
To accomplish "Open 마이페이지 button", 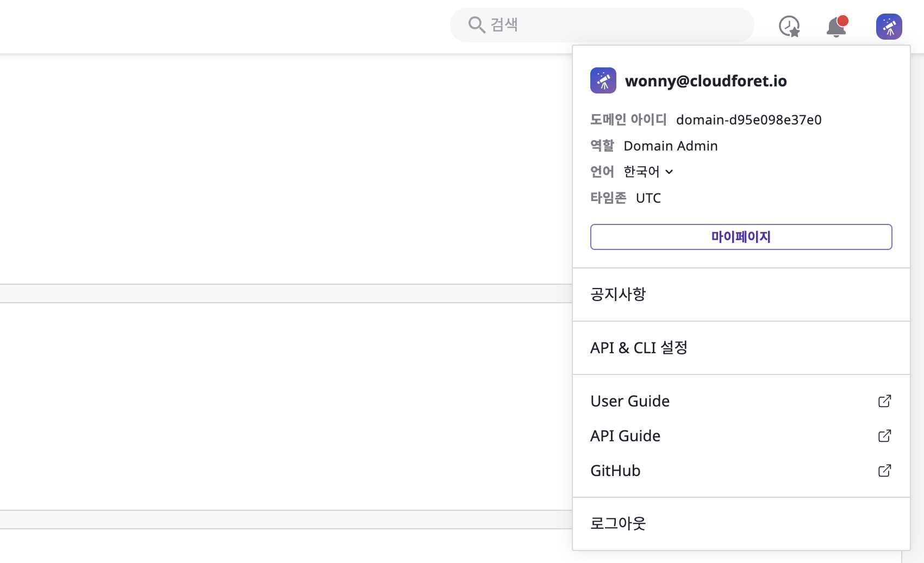I will pyautogui.click(x=741, y=237).
